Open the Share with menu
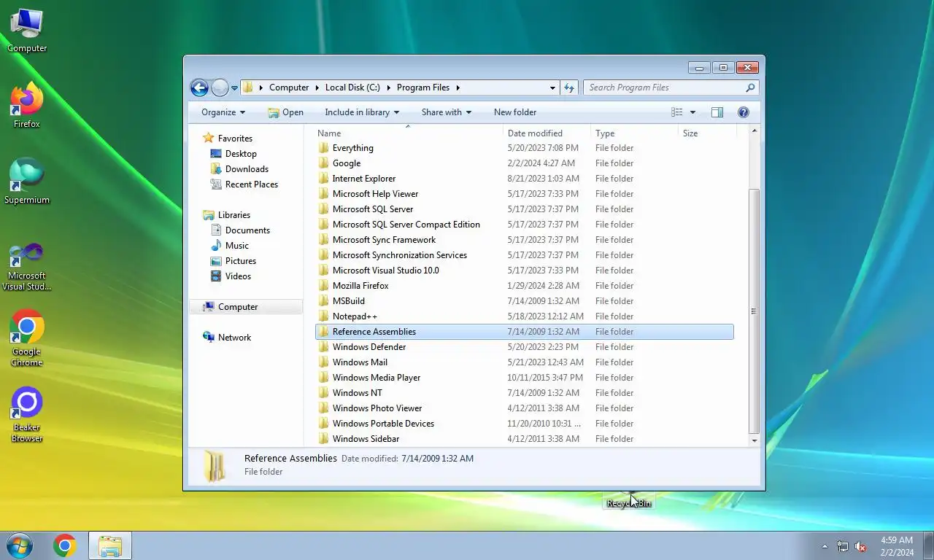 (447, 112)
